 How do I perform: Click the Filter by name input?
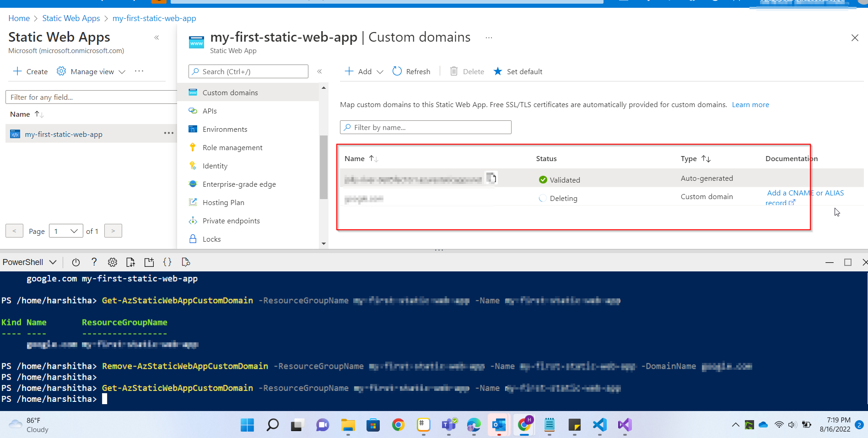pyautogui.click(x=426, y=127)
